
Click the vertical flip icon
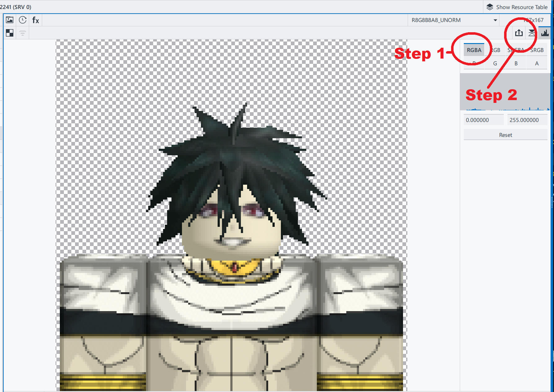pos(532,33)
